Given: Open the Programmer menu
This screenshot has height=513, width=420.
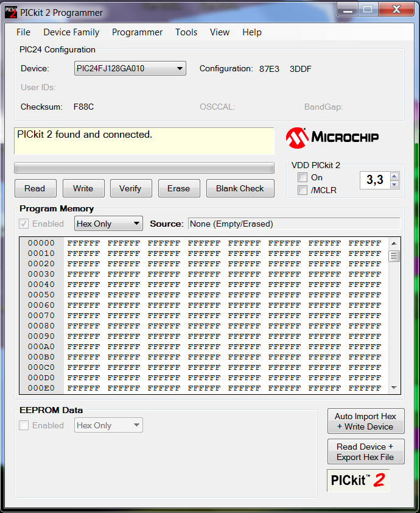Looking at the screenshot, I should tap(137, 32).
